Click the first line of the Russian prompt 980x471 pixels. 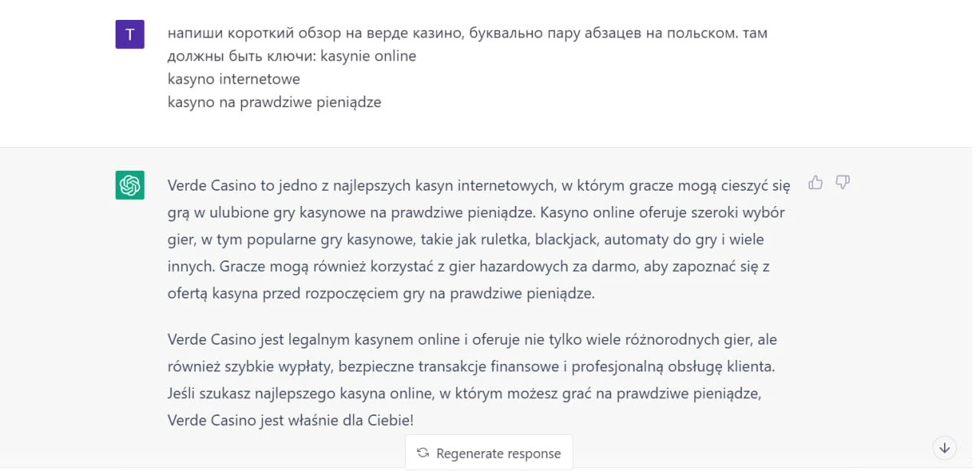[468, 34]
